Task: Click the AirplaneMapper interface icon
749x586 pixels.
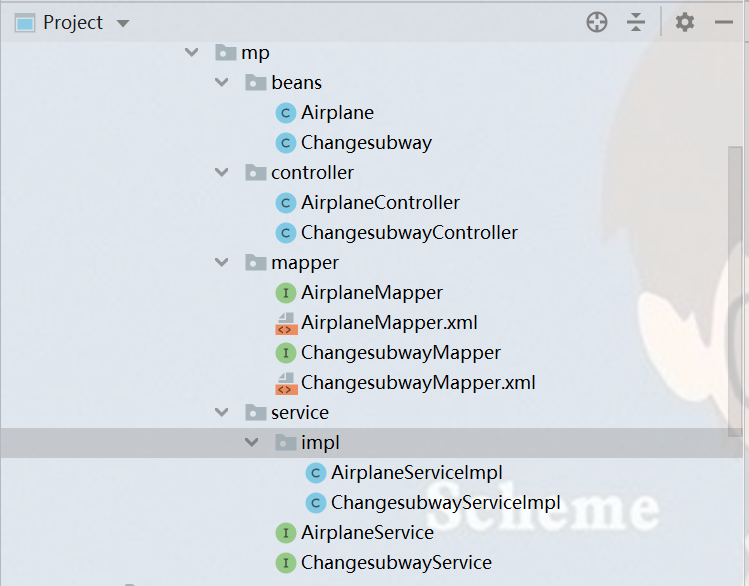Action: tap(286, 293)
